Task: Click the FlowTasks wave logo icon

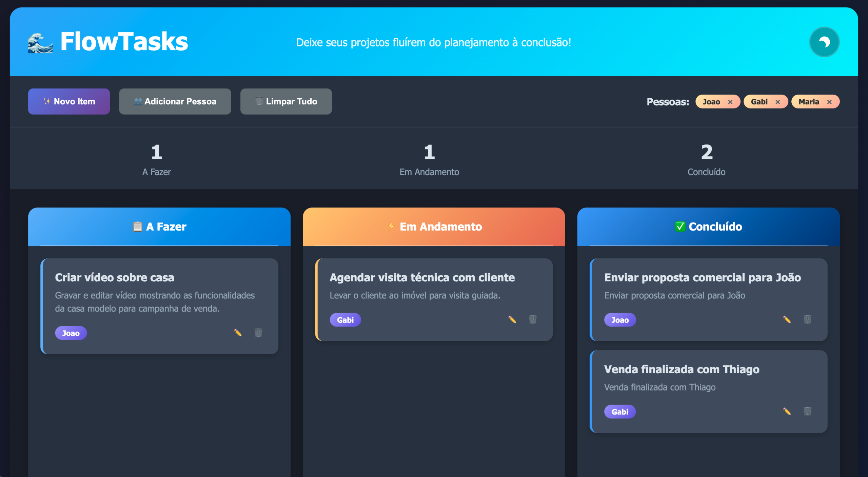Action: coord(40,43)
